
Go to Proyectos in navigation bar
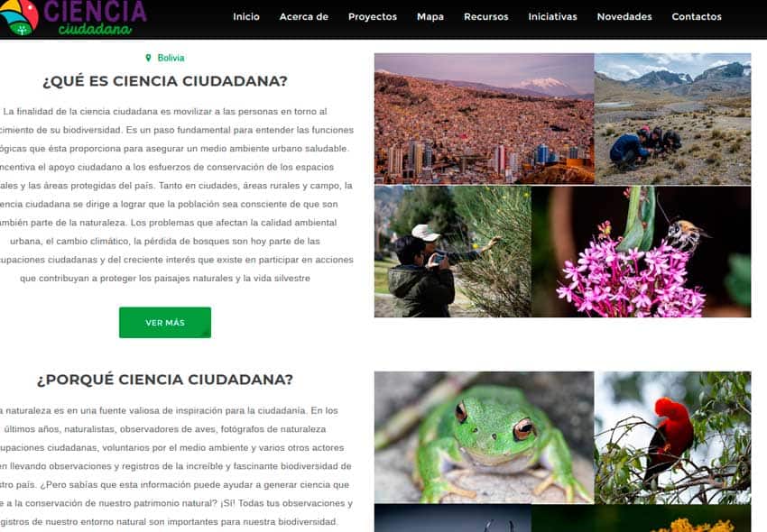pyautogui.click(x=373, y=16)
